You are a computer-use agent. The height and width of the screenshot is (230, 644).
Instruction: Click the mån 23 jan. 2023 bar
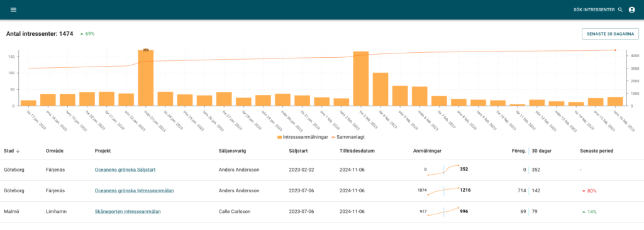tap(146, 78)
